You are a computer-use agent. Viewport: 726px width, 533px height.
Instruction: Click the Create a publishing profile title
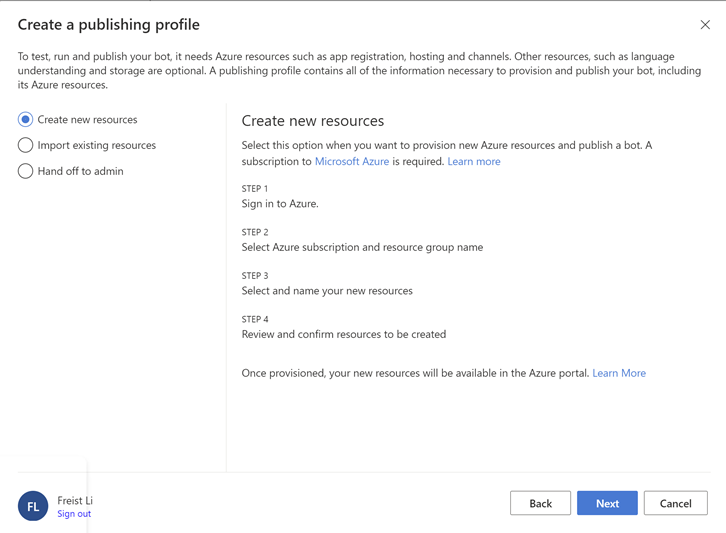tap(109, 25)
